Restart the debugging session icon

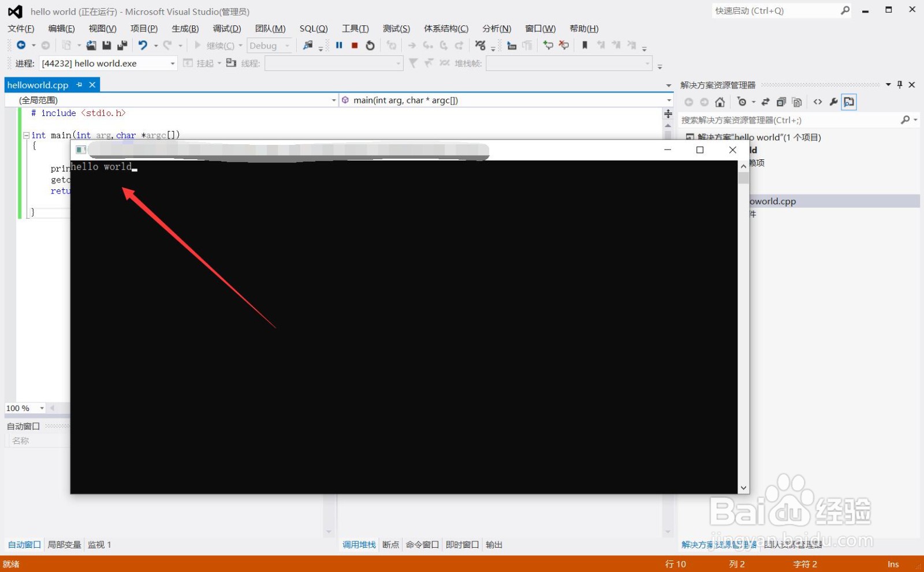(370, 45)
